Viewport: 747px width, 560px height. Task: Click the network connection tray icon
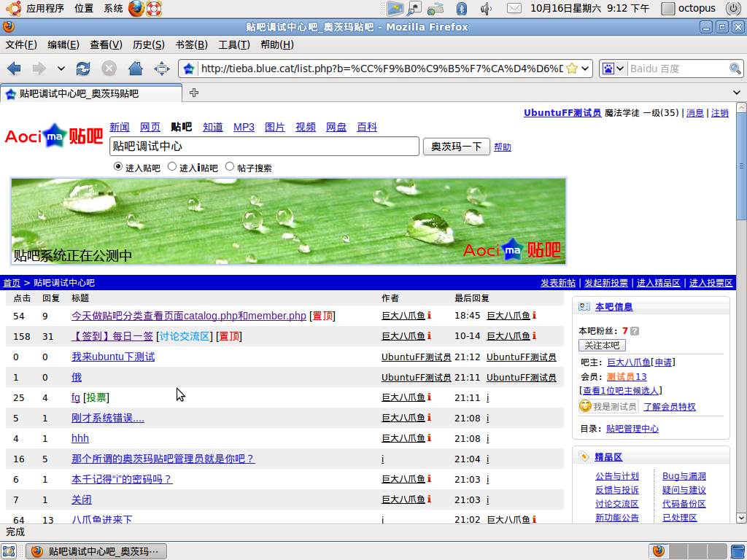tap(436, 8)
